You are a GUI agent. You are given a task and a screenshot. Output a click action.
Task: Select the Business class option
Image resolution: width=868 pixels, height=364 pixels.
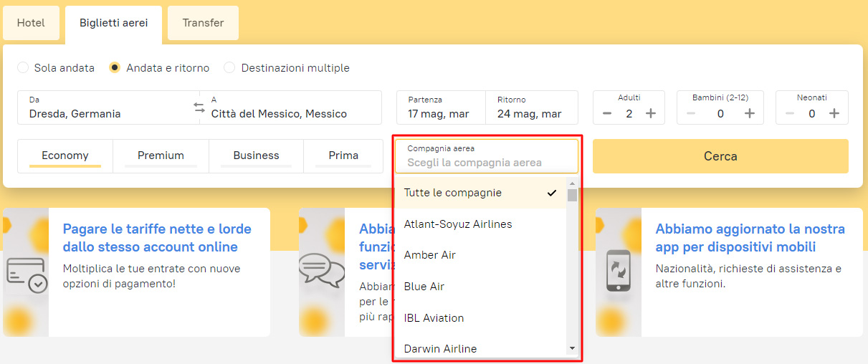point(256,155)
